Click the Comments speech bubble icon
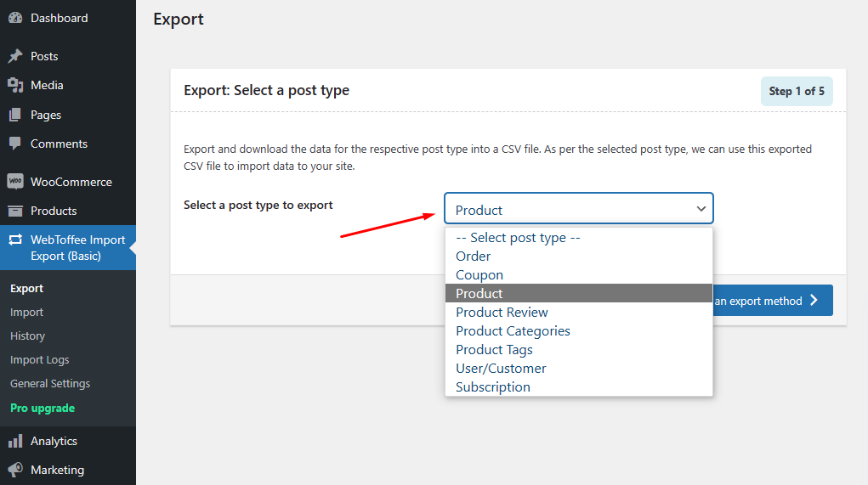The height and width of the screenshot is (485, 868). [x=15, y=144]
